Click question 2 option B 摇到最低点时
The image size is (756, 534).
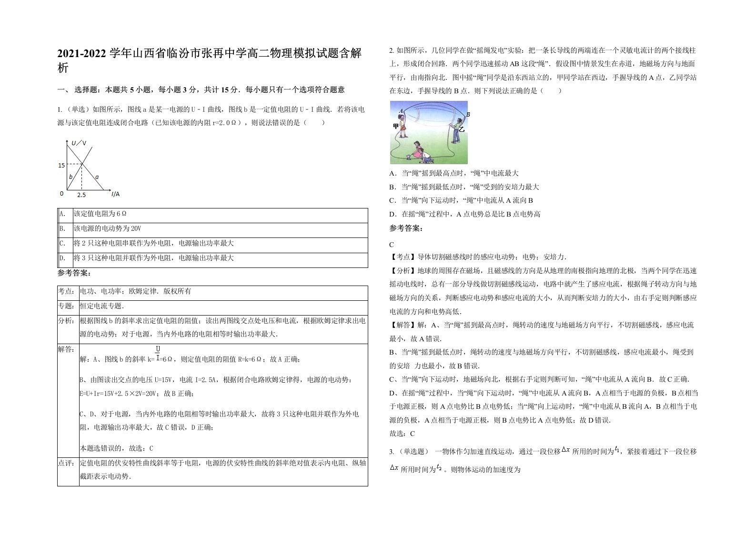click(x=464, y=187)
